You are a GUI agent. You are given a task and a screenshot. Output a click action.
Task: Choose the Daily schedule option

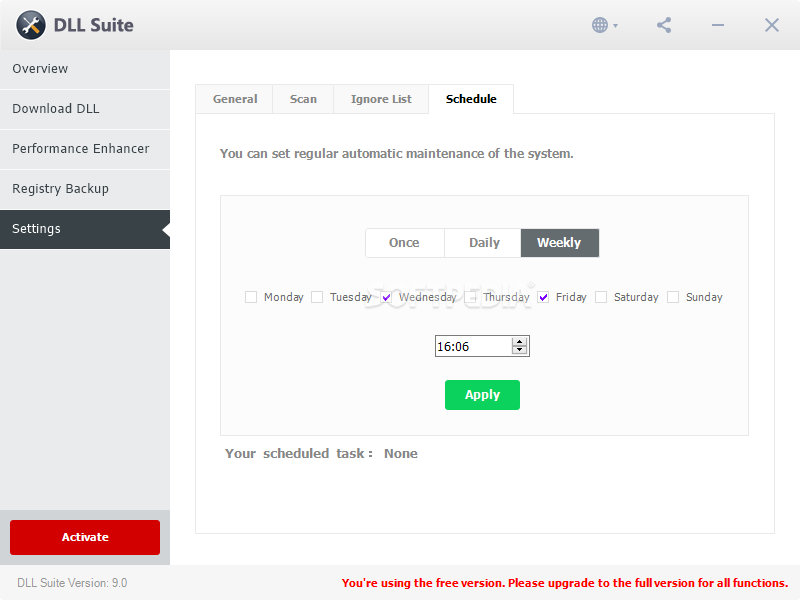click(x=484, y=243)
